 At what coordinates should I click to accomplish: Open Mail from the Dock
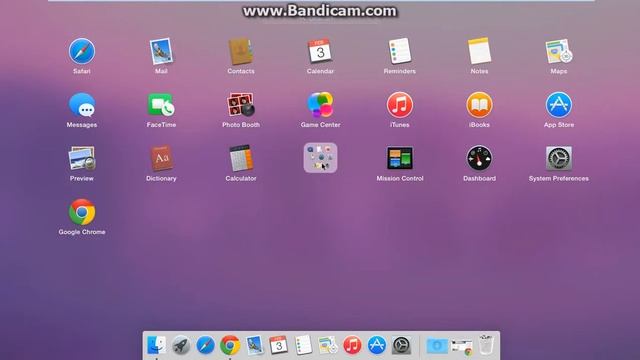click(x=254, y=345)
